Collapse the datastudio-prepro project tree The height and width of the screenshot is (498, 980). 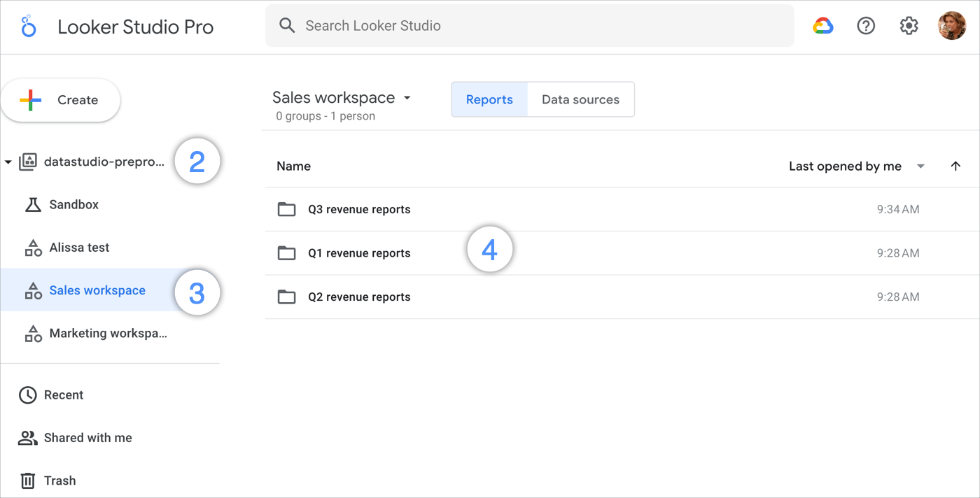point(9,161)
